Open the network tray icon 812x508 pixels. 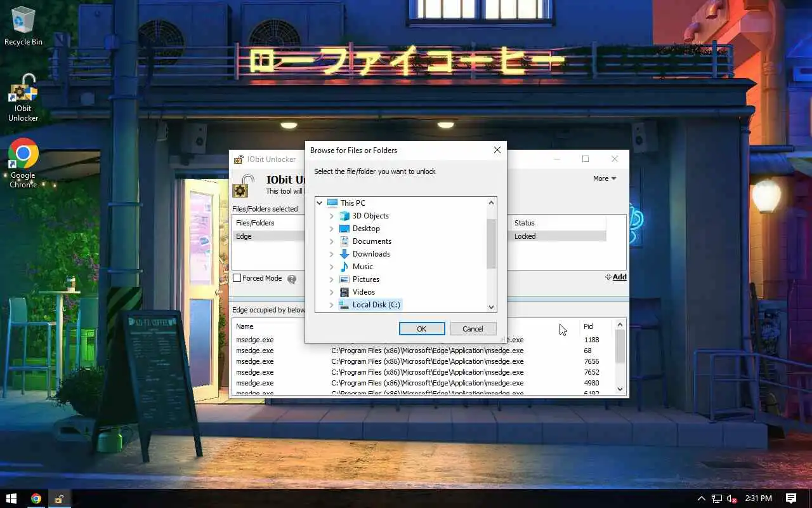(x=717, y=498)
